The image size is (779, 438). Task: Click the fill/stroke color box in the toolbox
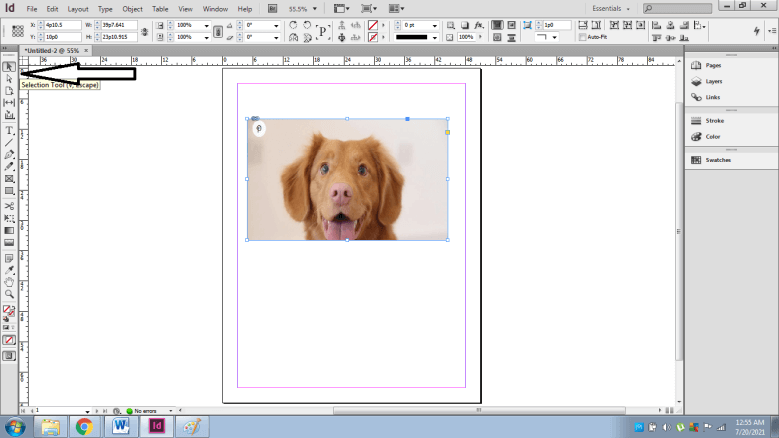click(x=8, y=310)
